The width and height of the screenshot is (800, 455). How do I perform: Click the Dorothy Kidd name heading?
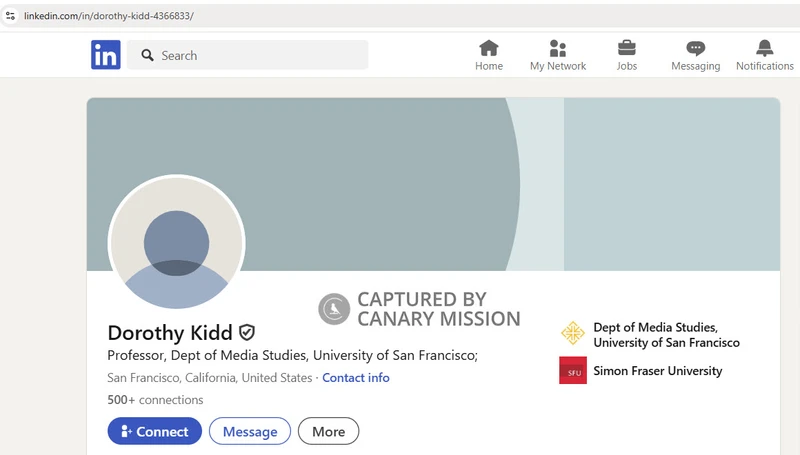tap(170, 333)
